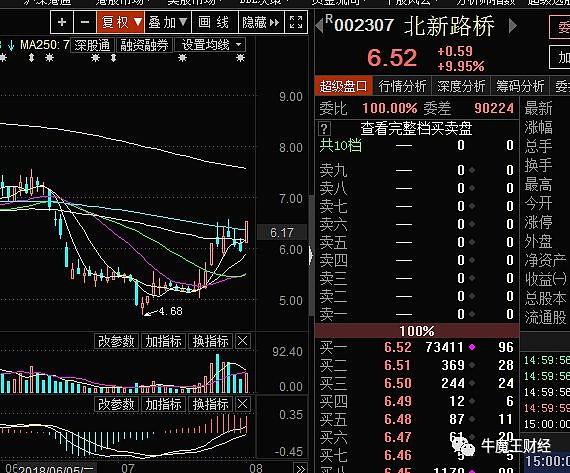Open the 叠加 overlay dropdown
Viewport: 570px width, 473px height.
coord(168,23)
